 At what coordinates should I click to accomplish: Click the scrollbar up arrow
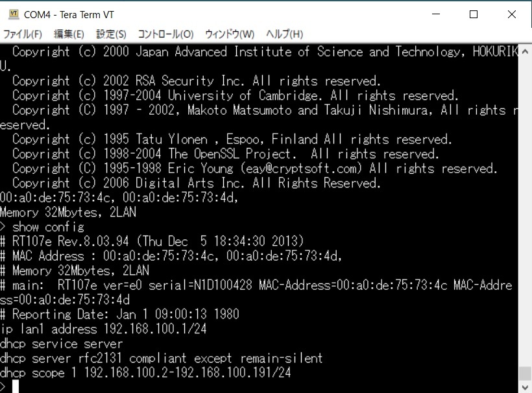(525, 50)
